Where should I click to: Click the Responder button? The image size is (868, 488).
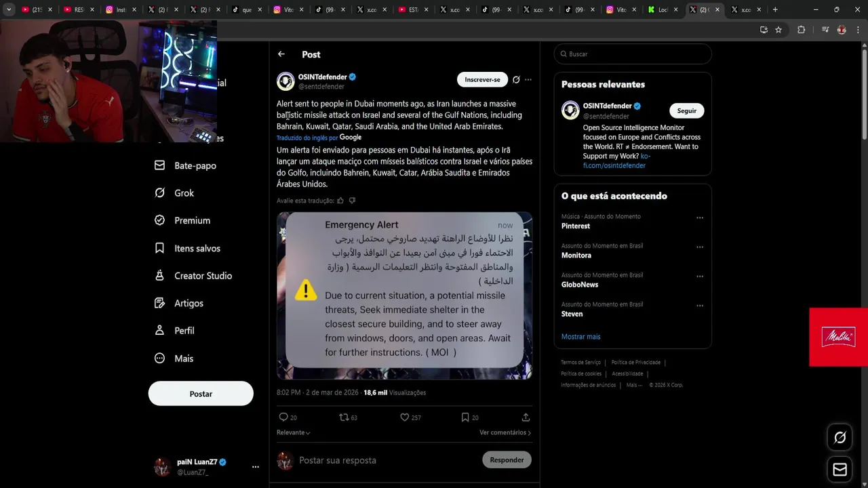pos(507,460)
